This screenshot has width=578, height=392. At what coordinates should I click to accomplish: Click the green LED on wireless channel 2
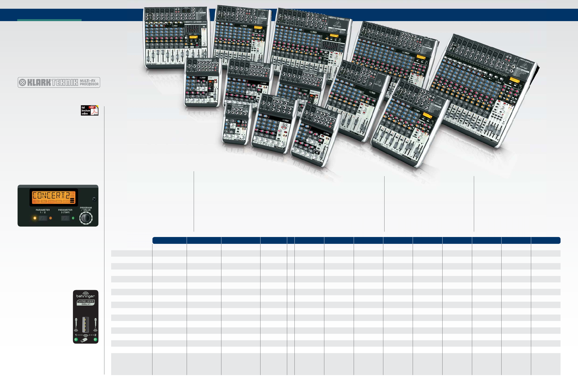95,340
